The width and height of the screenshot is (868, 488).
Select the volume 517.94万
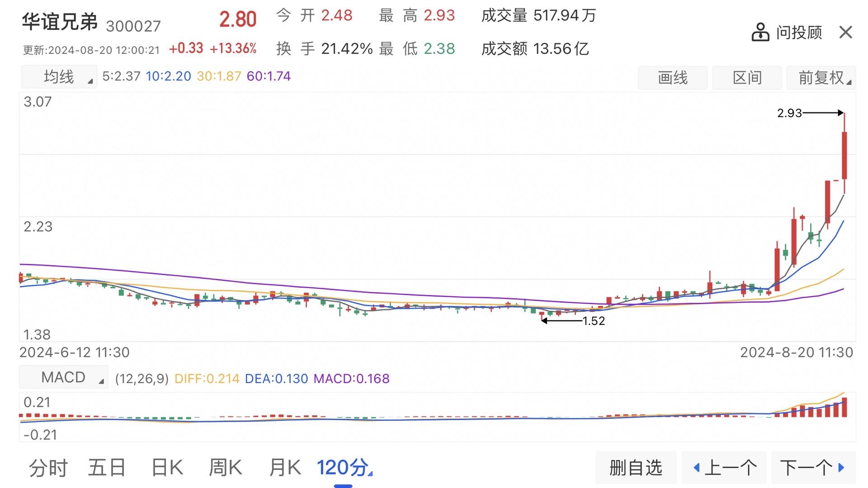pos(565,15)
